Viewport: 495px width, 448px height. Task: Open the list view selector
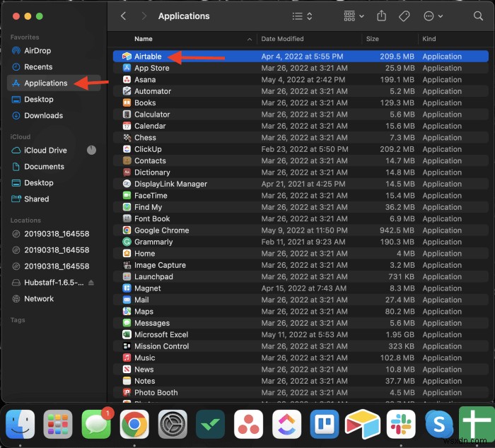(302, 16)
